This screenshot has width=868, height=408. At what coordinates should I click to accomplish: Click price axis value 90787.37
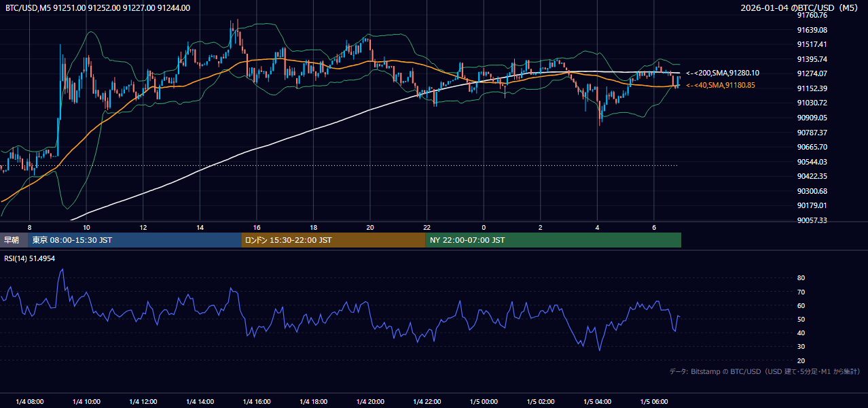coord(812,133)
